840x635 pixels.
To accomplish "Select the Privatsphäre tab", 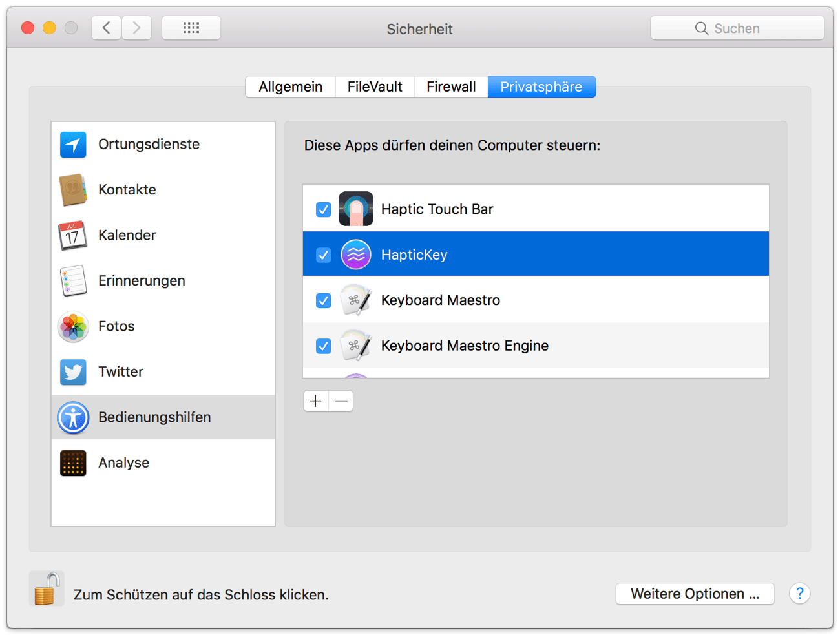I will coord(541,87).
